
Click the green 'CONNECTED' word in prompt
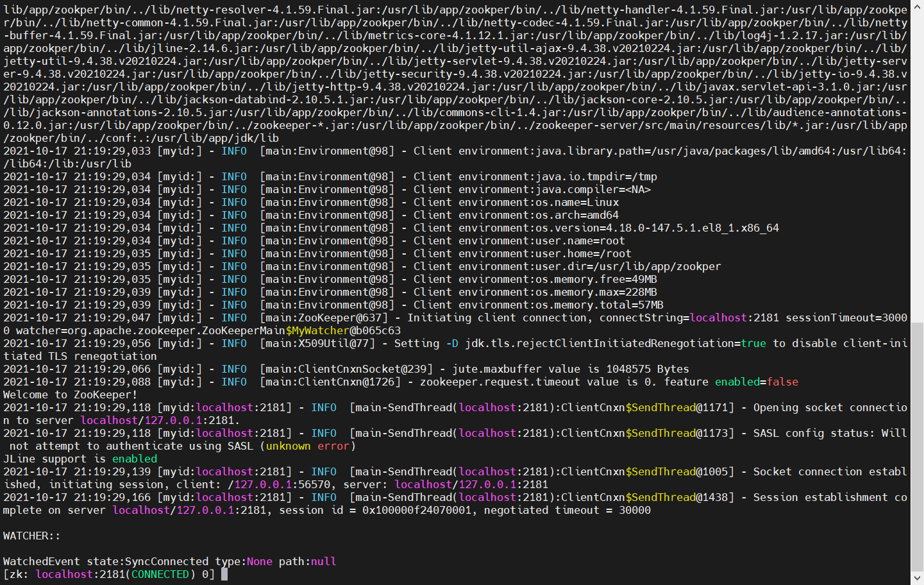pos(160,574)
